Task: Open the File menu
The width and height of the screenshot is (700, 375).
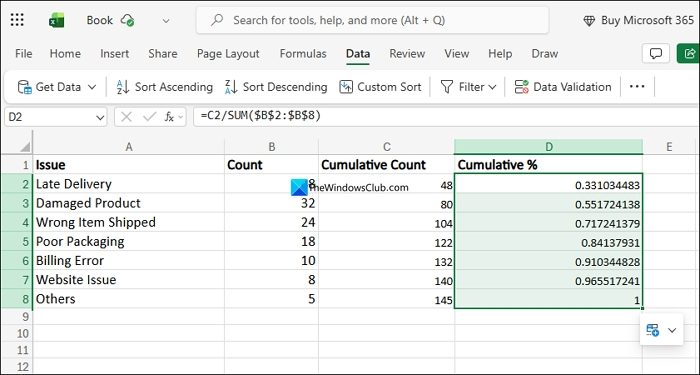Action: (24, 54)
